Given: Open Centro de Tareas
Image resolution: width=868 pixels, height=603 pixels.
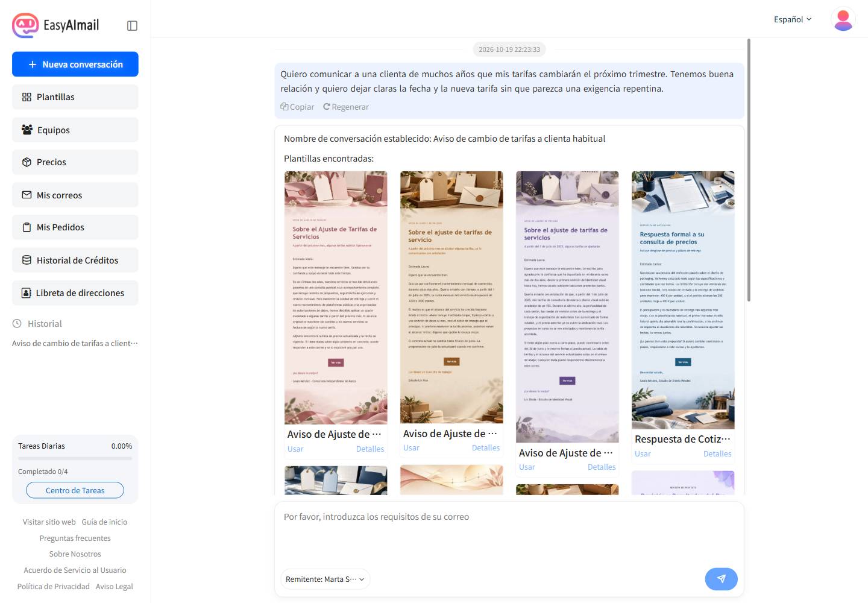Looking at the screenshot, I should click(x=75, y=490).
